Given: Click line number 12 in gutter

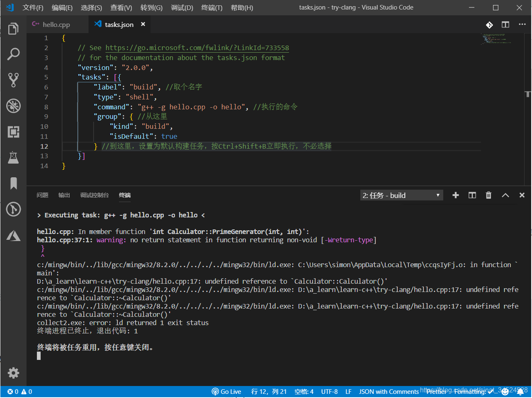Looking at the screenshot, I should pyautogui.click(x=44, y=146).
